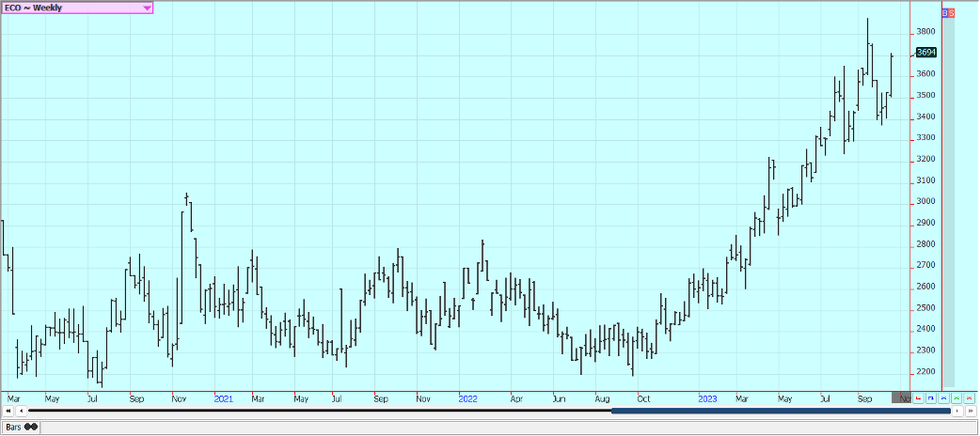This screenshot has width=980, height=436.
Task: Click the rightmost red icon under price axis
Action: click(x=970, y=397)
